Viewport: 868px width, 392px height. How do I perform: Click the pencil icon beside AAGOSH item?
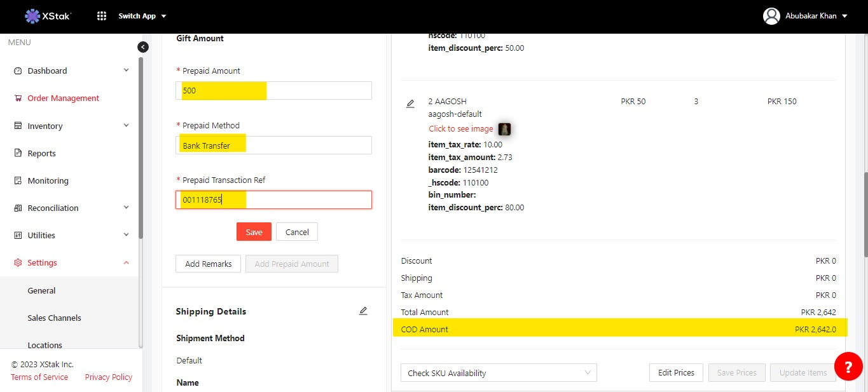click(410, 104)
